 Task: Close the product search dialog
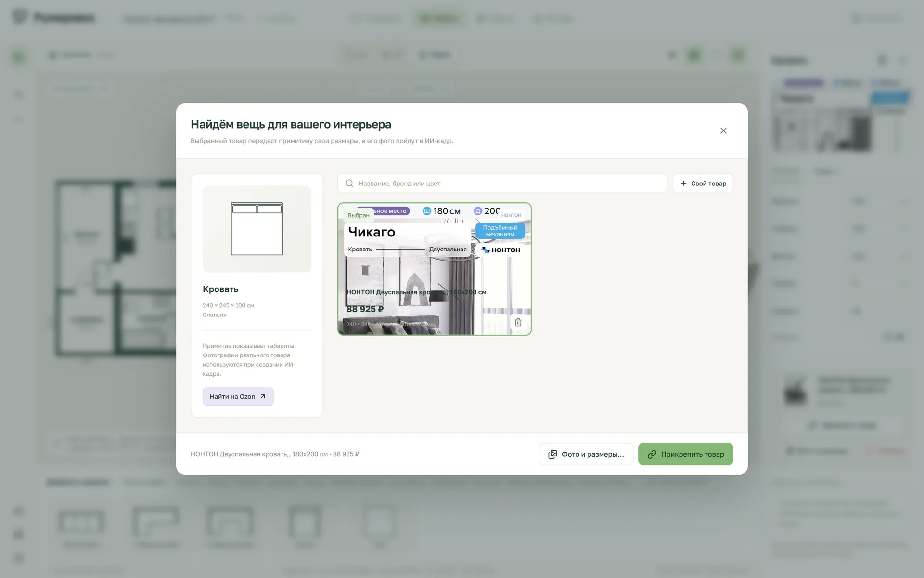[x=723, y=131]
